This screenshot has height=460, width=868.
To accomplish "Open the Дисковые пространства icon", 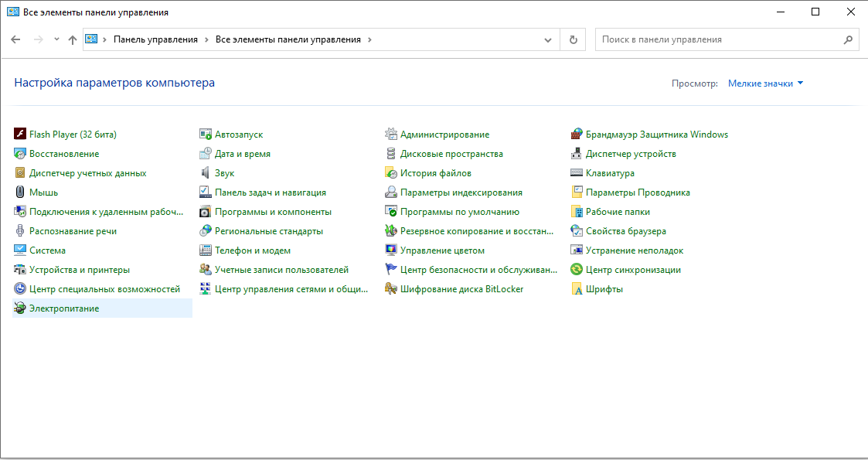I will coord(391,154).
